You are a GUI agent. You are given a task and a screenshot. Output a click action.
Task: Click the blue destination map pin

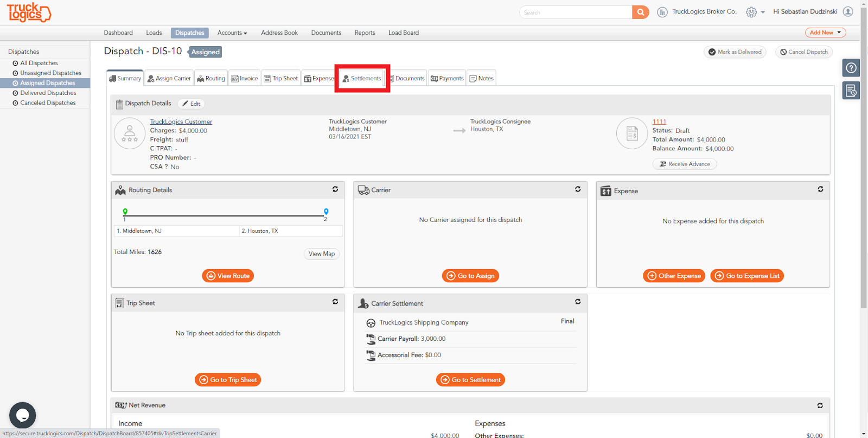(326, 212)
